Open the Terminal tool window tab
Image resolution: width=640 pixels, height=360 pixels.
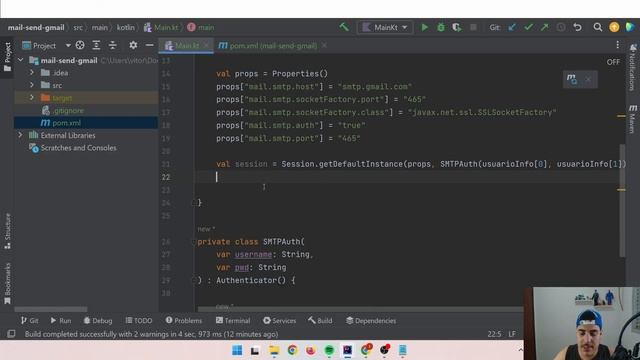233,321
